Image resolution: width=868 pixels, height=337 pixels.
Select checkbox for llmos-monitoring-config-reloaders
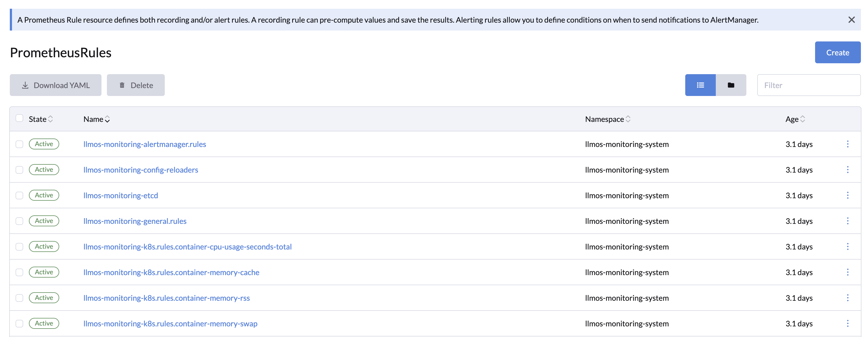point(20,170)
